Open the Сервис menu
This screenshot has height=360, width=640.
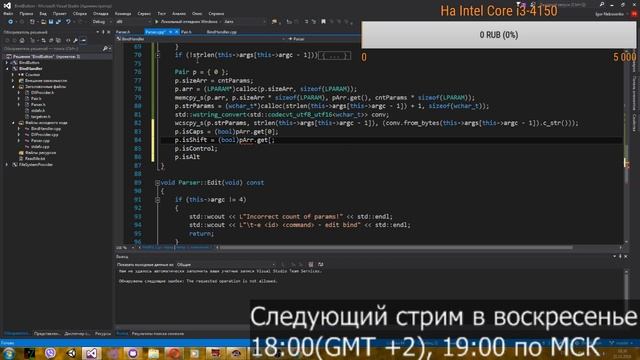(x=144, y=13)
